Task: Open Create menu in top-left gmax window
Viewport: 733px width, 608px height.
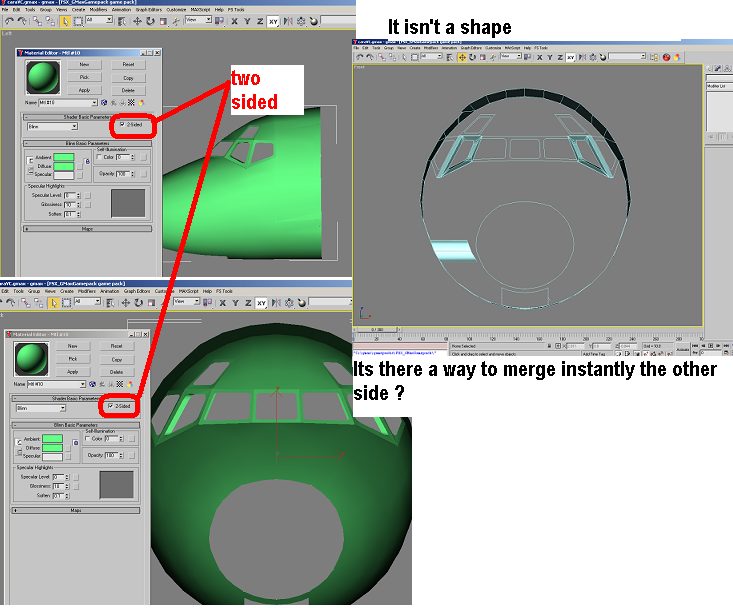Action: [x=79, y=9]
